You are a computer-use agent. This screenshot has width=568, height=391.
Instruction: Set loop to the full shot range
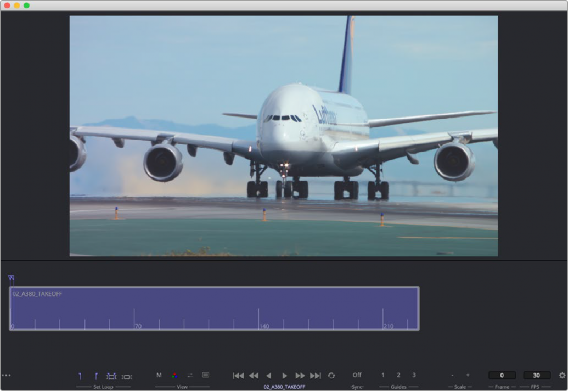(111, 376)
